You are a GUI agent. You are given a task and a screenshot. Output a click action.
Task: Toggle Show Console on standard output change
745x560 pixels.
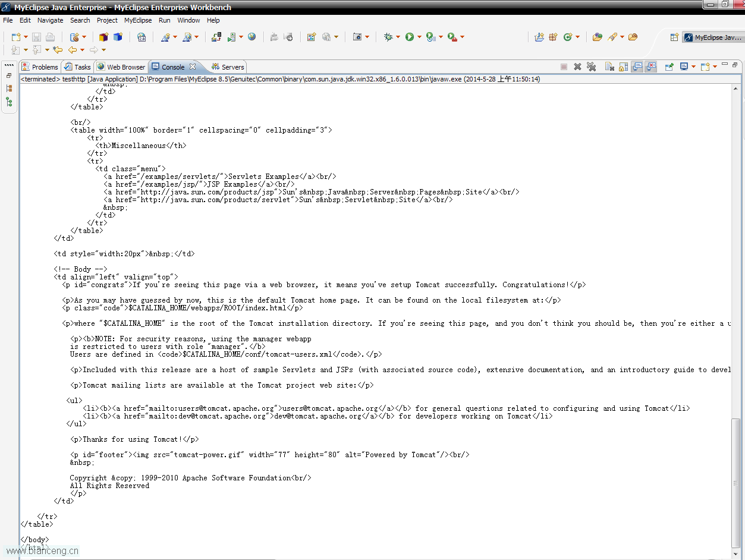point(637,67)
